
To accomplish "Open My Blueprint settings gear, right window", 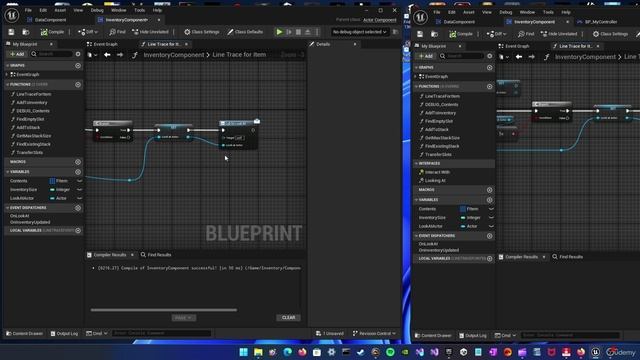I will click(x=489, y=56).
